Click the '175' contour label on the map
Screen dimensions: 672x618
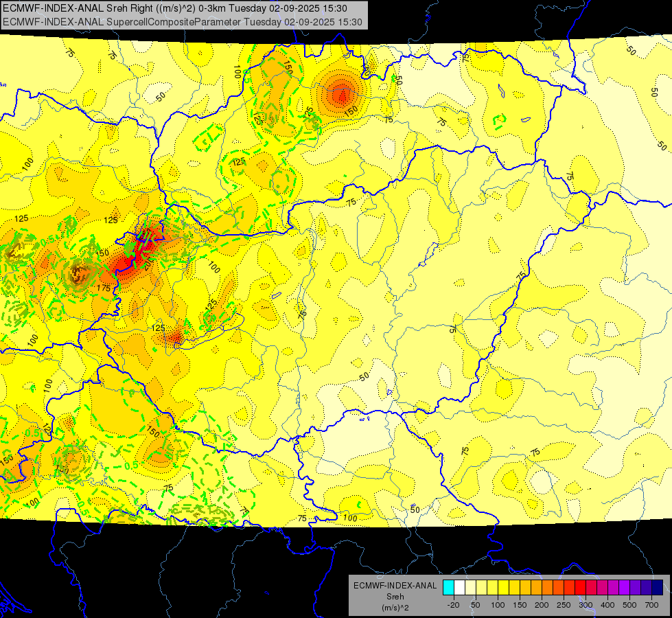coord(104,288)
